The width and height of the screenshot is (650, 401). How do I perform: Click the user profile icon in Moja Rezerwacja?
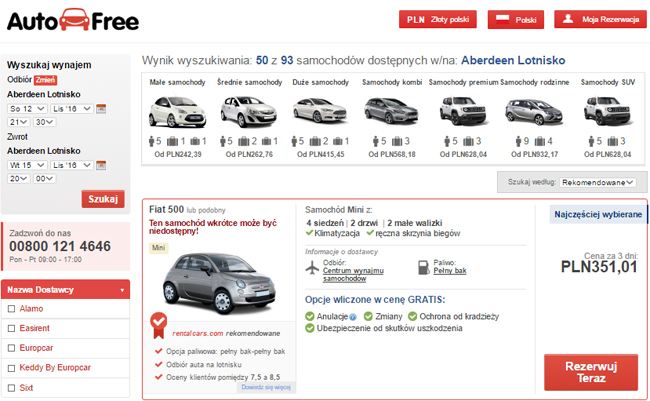point(568,19)
